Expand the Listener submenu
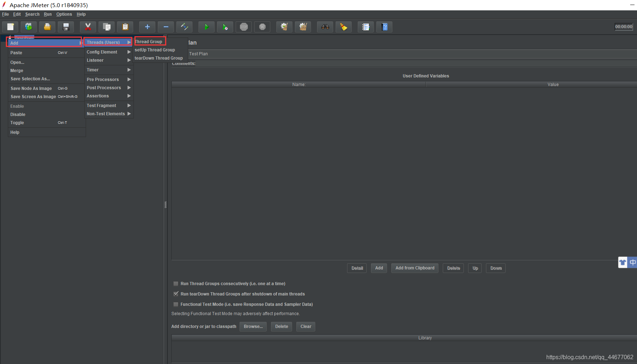Viewport: 637px width, 364px height. pyautogui.click(x=109, y=60)
